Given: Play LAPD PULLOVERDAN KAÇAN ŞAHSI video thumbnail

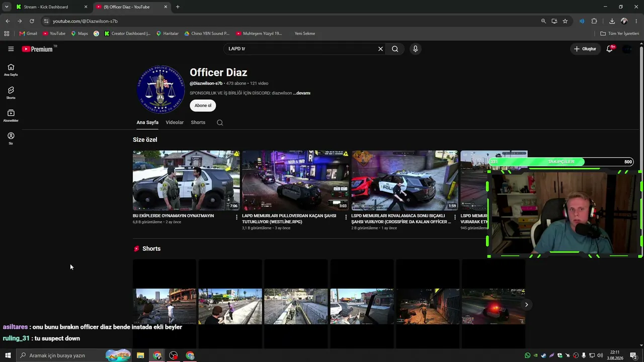Looking at the screenshot, I should pyautogui.click(x=295, y=180).
